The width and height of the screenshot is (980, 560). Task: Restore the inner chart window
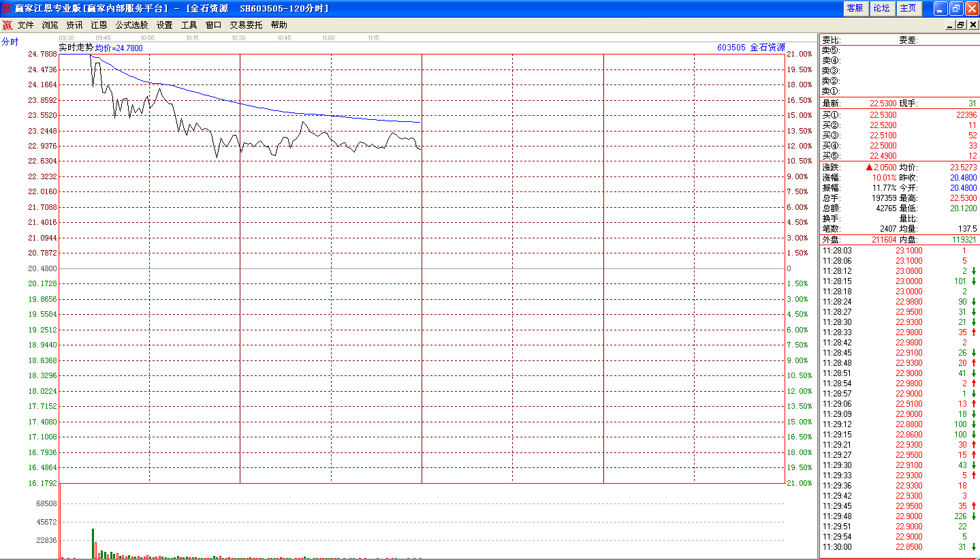[x=961, y=25]
